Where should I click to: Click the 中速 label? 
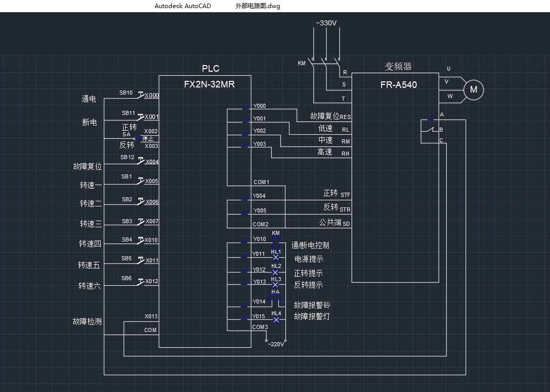click(x=325, y=140)
